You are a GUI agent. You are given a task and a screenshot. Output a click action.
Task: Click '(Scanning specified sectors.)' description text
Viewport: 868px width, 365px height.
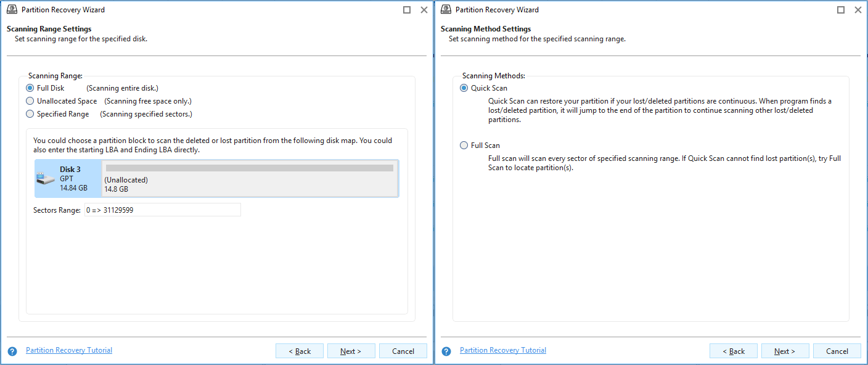pos(146,114)
